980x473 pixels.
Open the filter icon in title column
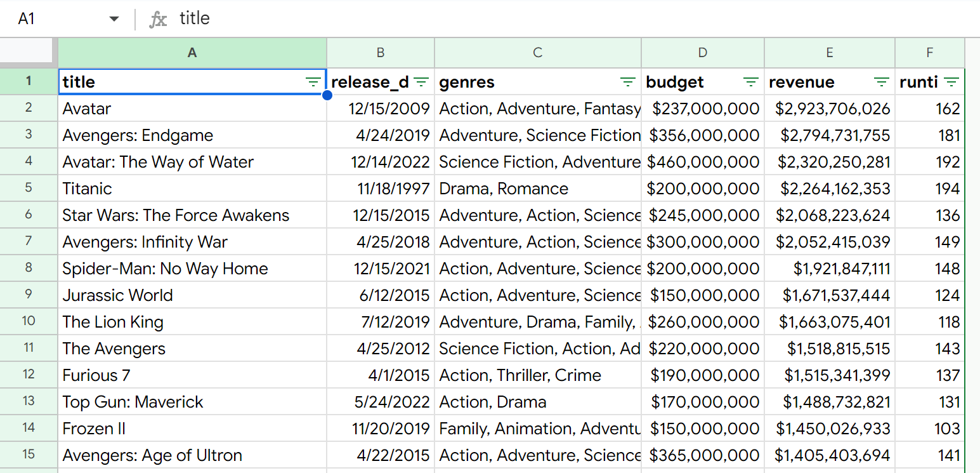(313, 82)
